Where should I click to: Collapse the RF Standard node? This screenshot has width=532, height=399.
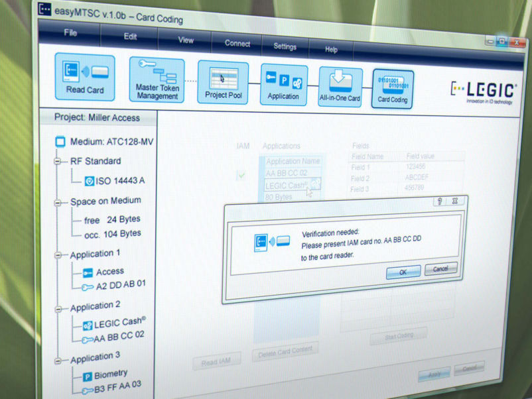[57, 161]
